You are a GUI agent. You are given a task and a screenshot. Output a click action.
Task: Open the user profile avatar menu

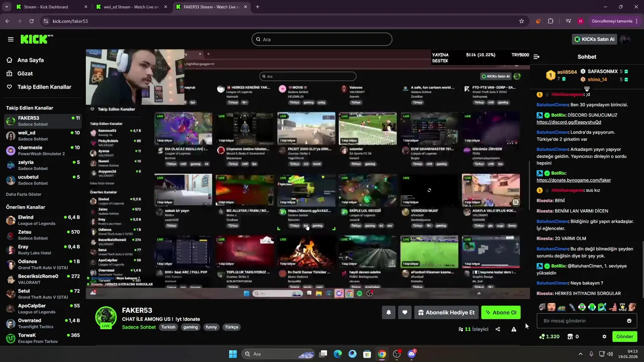pyautogui.click(x=625, y=39)
